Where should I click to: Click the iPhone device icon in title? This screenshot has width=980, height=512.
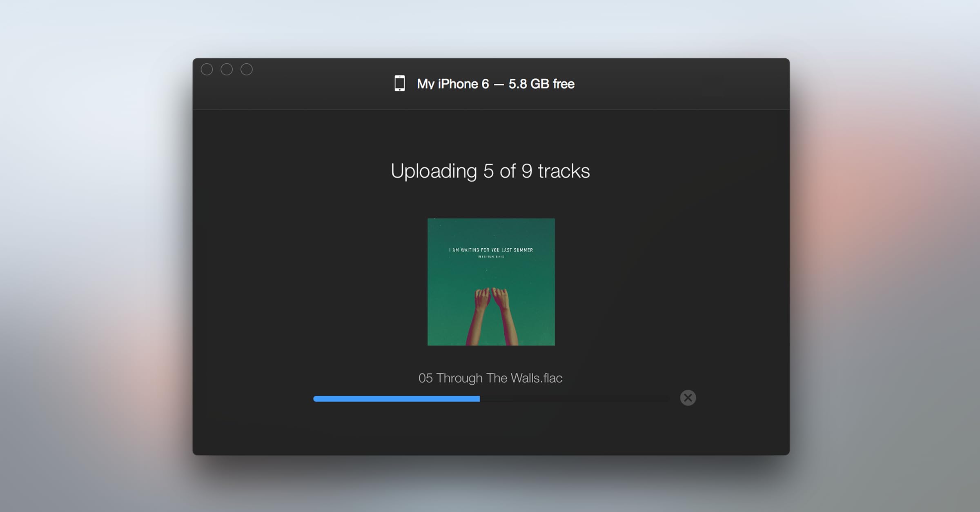[x=400, y=83]
